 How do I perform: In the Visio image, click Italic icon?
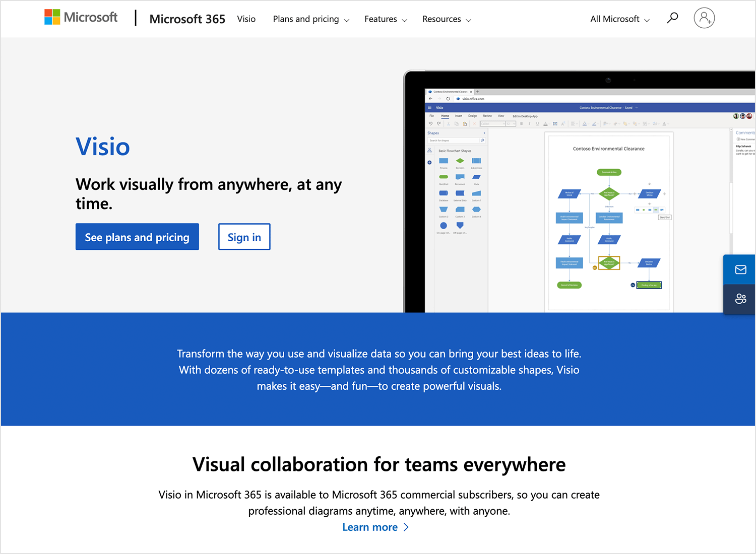click(x=529, y=123)
